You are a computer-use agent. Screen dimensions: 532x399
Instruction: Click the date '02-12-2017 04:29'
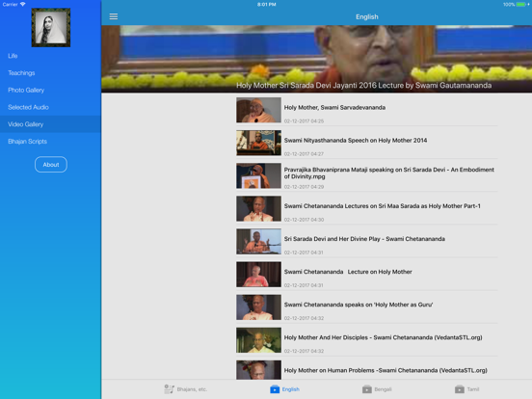[x=304, y=187]
